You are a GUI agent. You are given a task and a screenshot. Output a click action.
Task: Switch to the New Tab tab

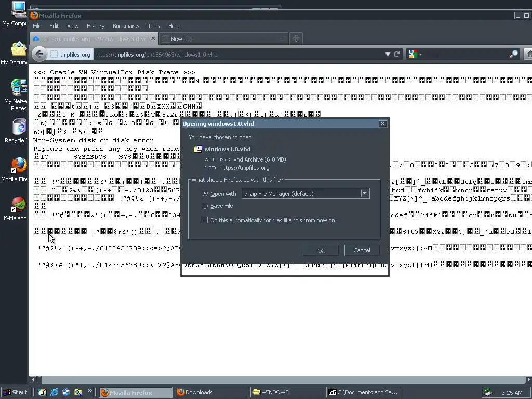(223, 38)
